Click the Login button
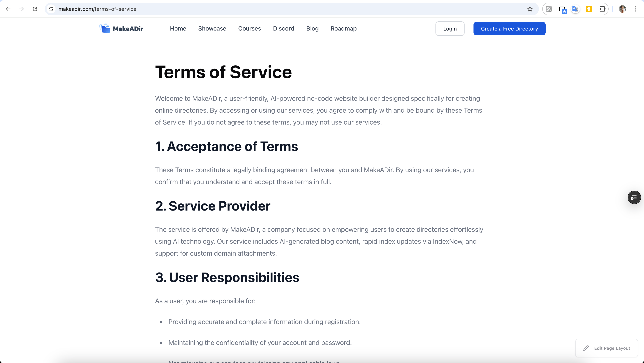The image size is (644, 363). (x=449, y=29)
